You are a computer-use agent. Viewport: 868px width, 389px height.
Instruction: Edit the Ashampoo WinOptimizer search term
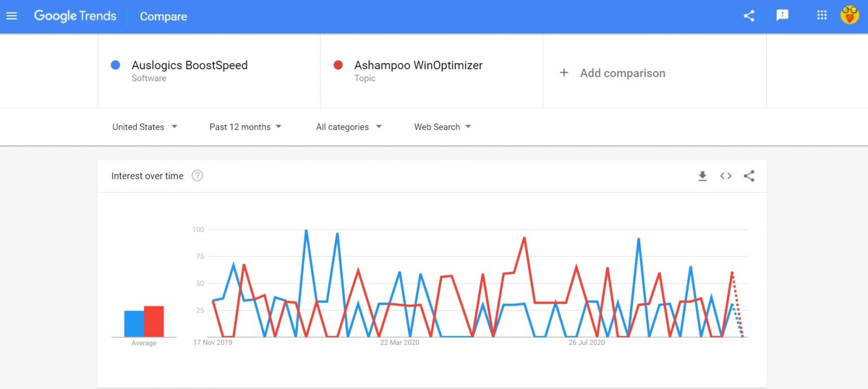(418, 65)
